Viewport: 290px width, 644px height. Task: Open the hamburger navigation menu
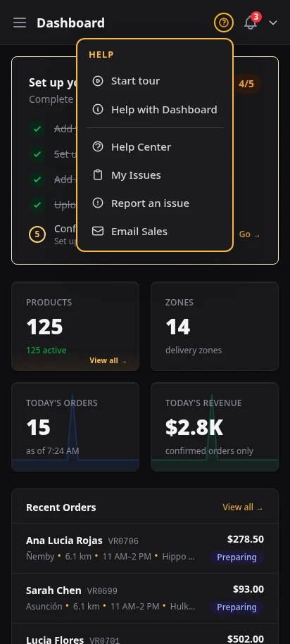19,23
